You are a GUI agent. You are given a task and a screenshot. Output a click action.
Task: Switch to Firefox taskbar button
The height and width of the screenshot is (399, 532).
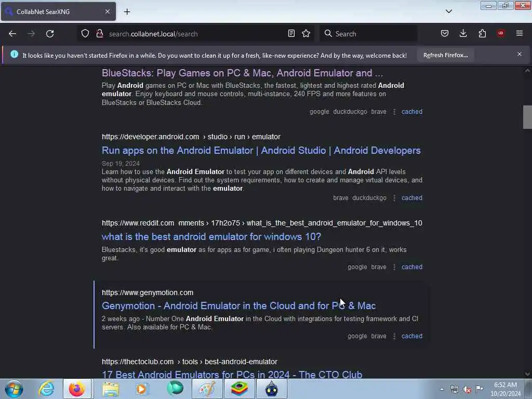[77, 389]
